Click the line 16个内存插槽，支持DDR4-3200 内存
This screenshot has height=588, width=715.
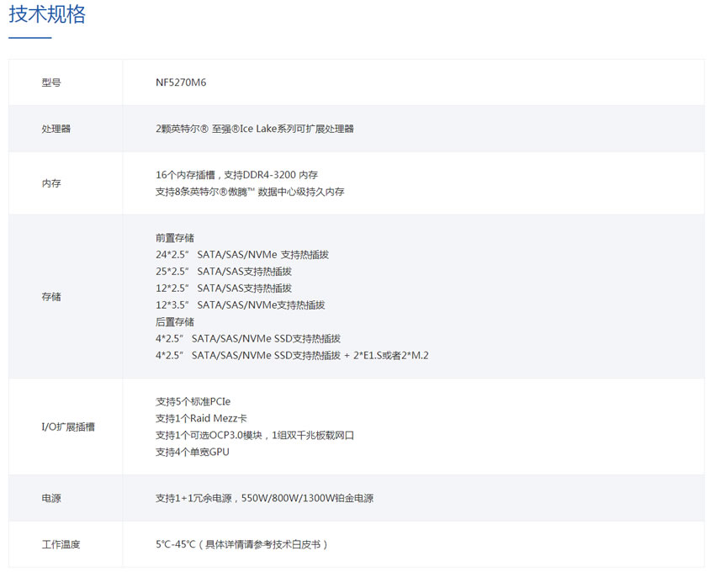coord(237,175)
